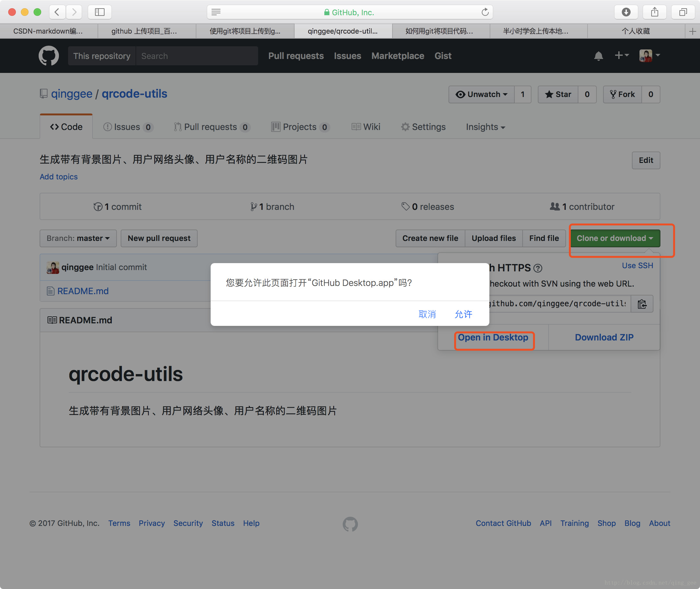Image resolution: width=700 pixels, height=589 pixels.
Task: Click Allow to open GitHub Desktop app
Action: tap(464, 314)
